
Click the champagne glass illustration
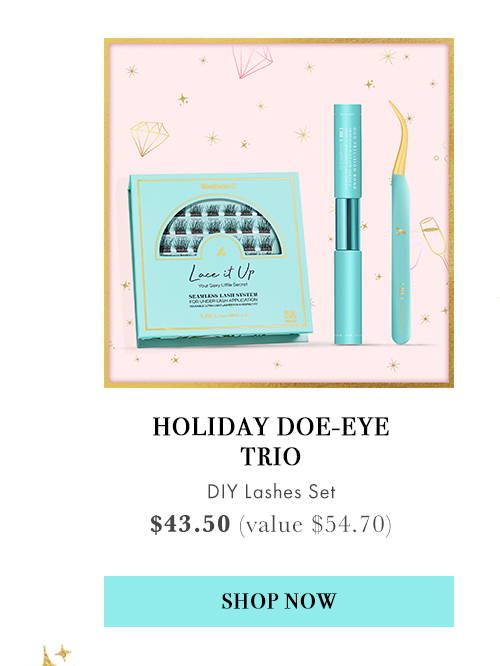pyautogui.click(x=434, y=242)
